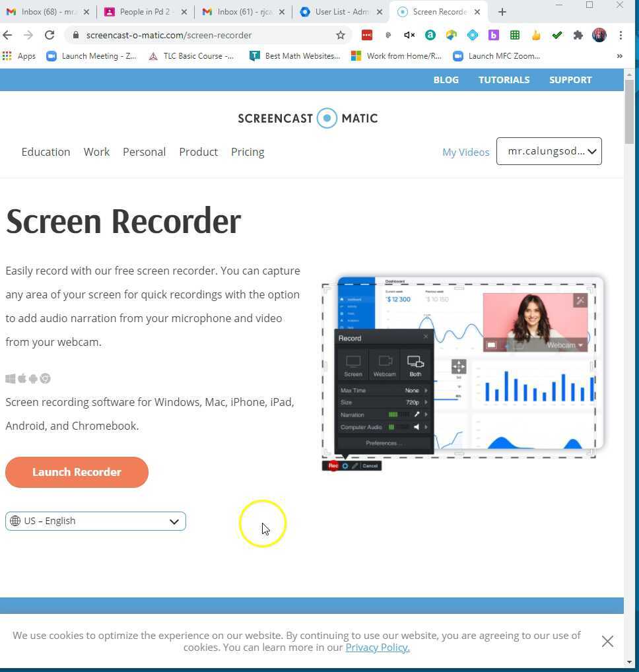The image size is (639, 672).
Task: Open the Extensions puzzle piece menu
Action: [x=578, y=35]
